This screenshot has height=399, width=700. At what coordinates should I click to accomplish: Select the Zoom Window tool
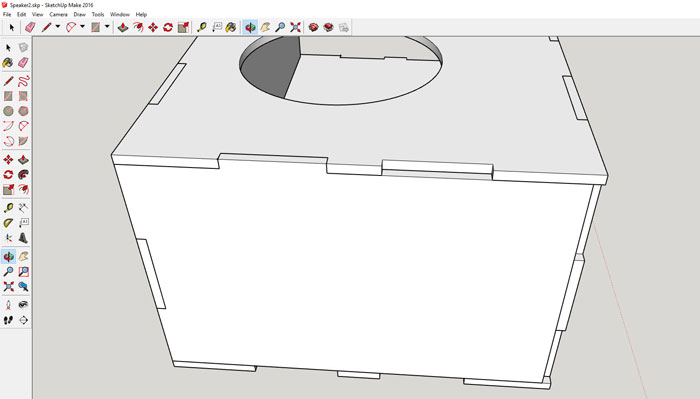(23, 271)
